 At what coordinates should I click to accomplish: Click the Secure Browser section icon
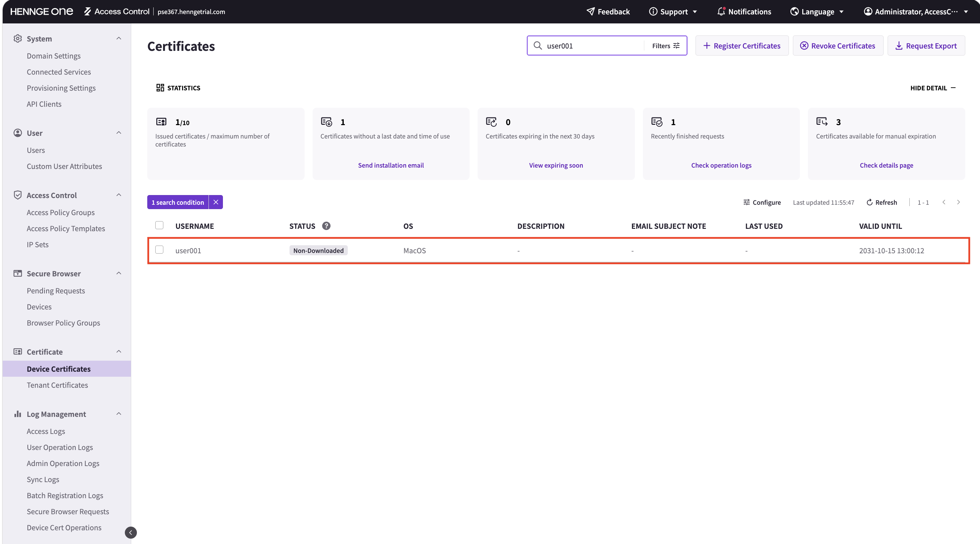point(17,273)
